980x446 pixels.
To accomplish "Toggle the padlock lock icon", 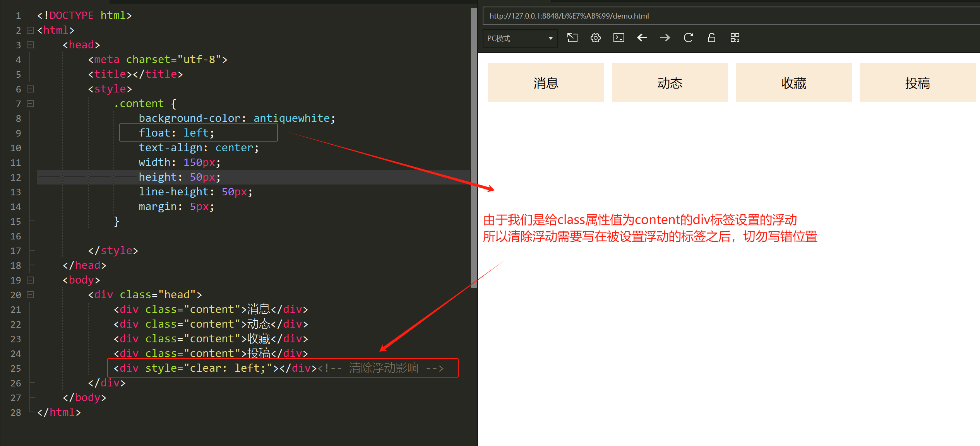I will (711, 38).
